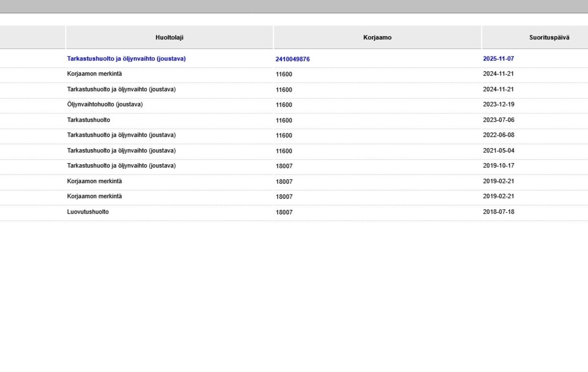Viewport: 588px width, 372px height.
Task: Select the date cell 2023-07-06
Action: point(498,120)
